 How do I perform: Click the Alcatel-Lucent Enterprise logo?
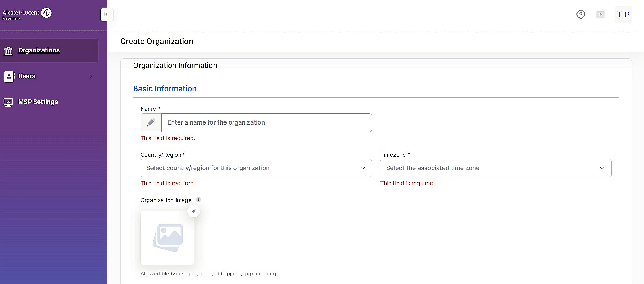click(27, 14)
